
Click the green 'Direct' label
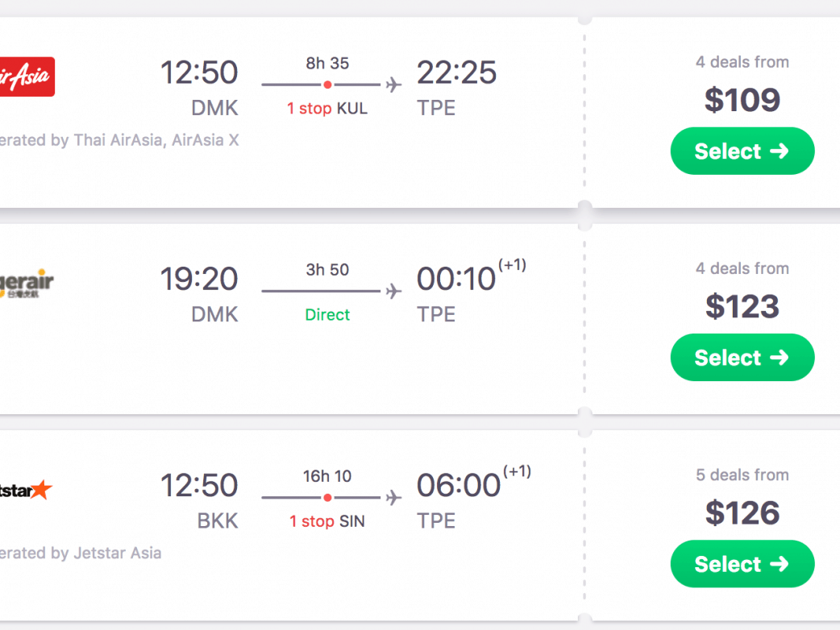pos(327,315)
